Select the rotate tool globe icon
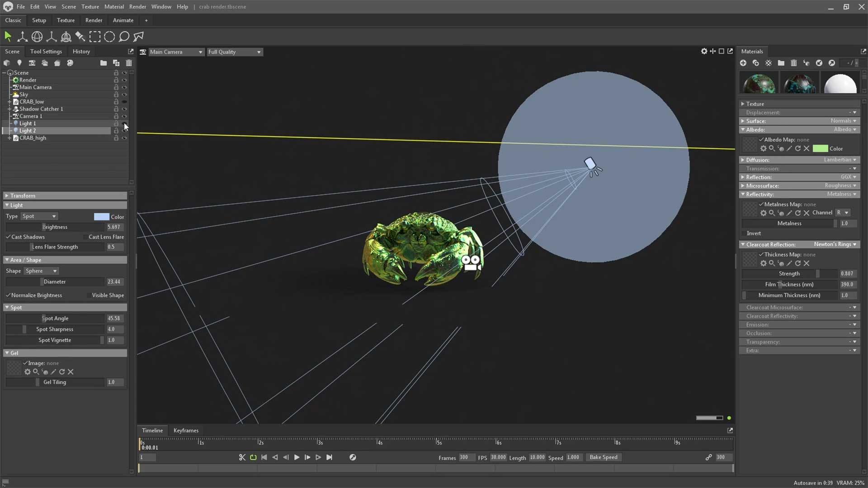This screenshot has height=488, width=868. tap(37, 37)
